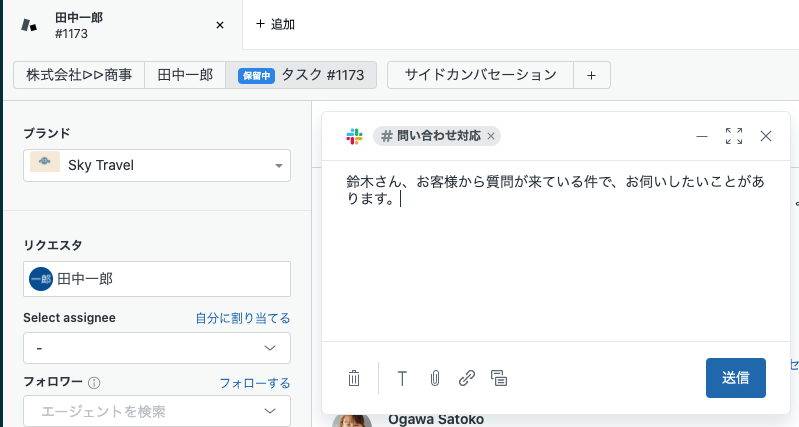The height and width of the screenshot is (427, 799).
Task: Click the フォロワー info icon
Action: click(94, 383)
